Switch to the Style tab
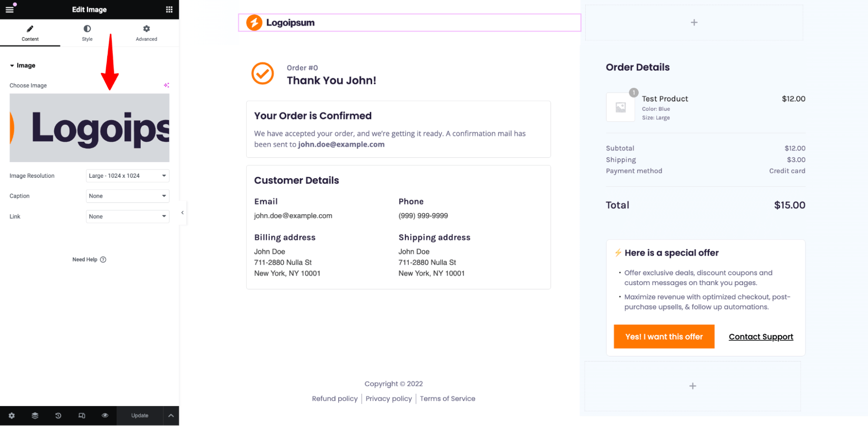This screenshot has height=426, width=868. point(87,33)
